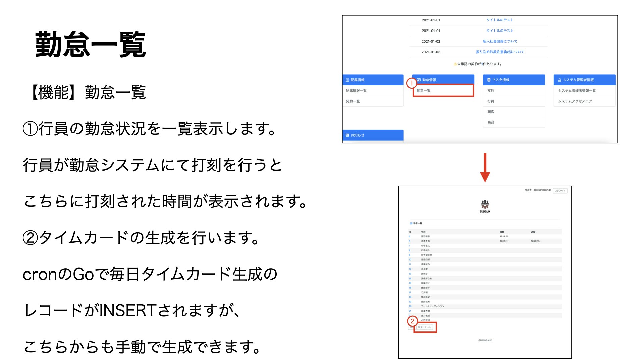This screenshot has height=362, width=644.
Task: Open 契約一覧 under 配属情報
Action: tap(353, 101)
